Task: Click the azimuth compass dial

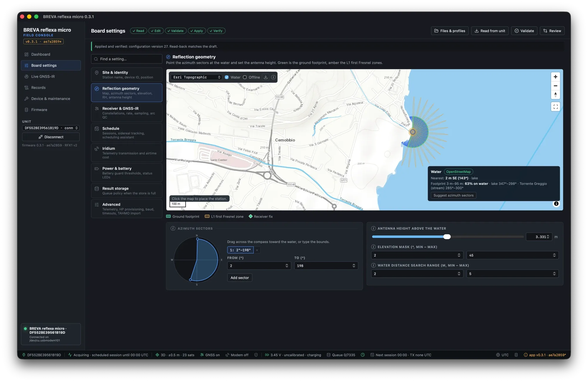Action: [x=197, y=260]
